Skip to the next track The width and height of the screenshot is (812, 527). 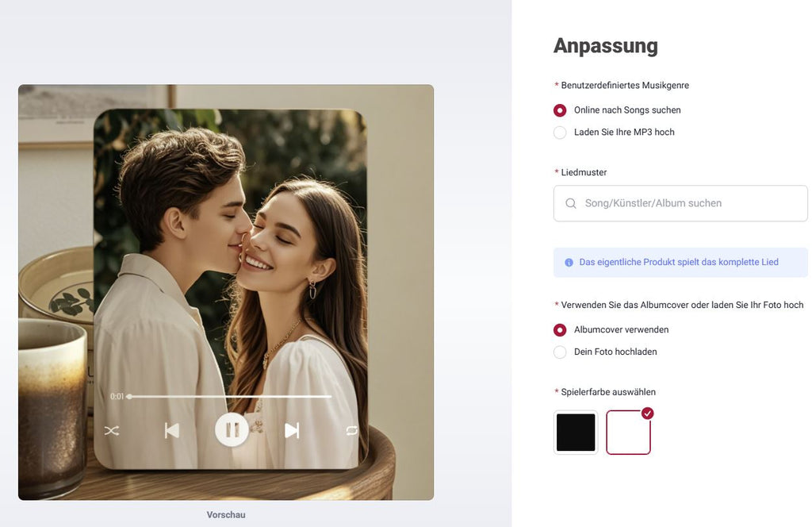[x=292, y=430]
